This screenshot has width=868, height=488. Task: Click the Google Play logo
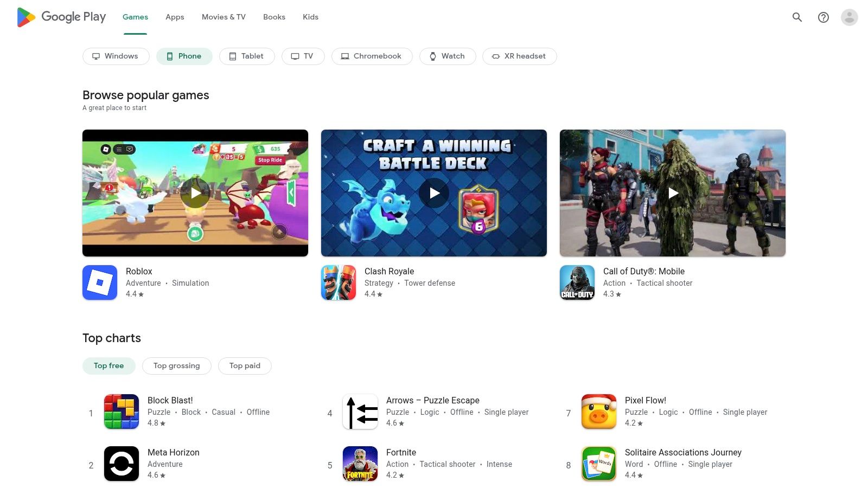point(61,17)
